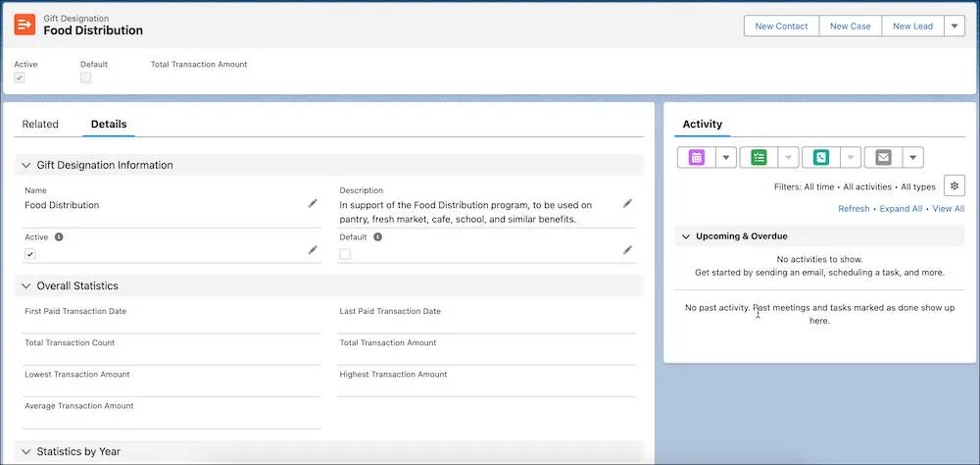980x465 pixels.
Task: Click the Last Paid Transaction Date field label
Action: point(390,311)
